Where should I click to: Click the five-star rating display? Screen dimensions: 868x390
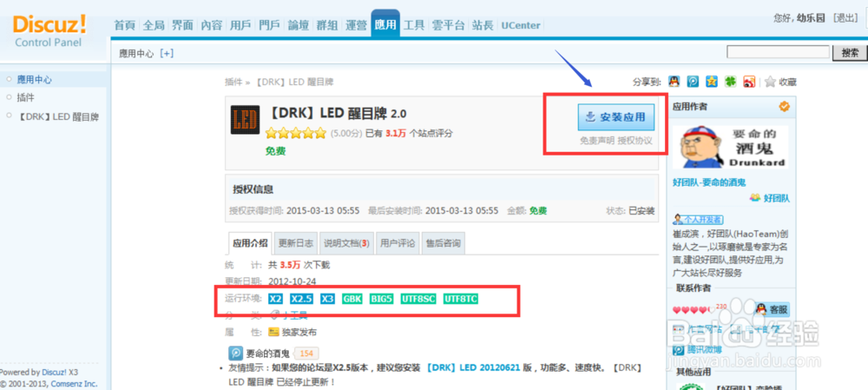296,133
